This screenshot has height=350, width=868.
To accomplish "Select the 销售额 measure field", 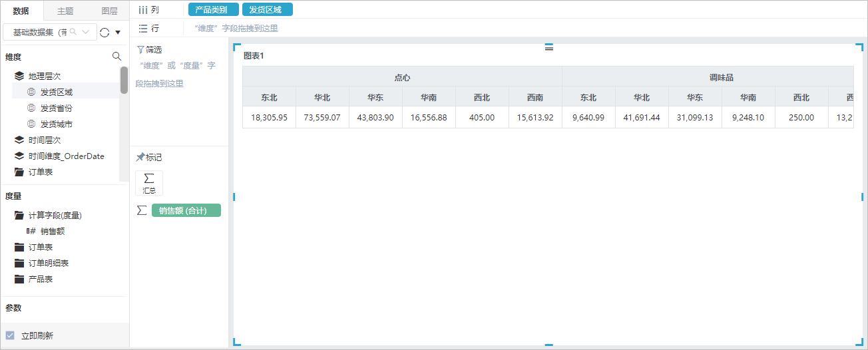I will coord(53,232).
